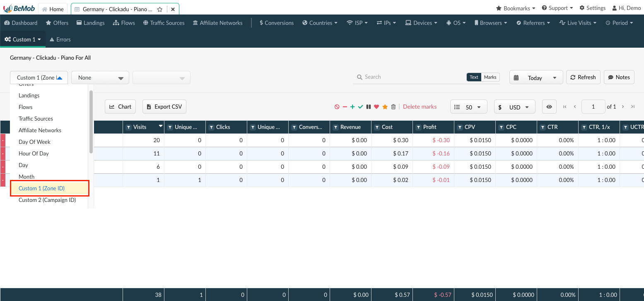Click the filter icon on Revenue column

click(x=335, y=127)
